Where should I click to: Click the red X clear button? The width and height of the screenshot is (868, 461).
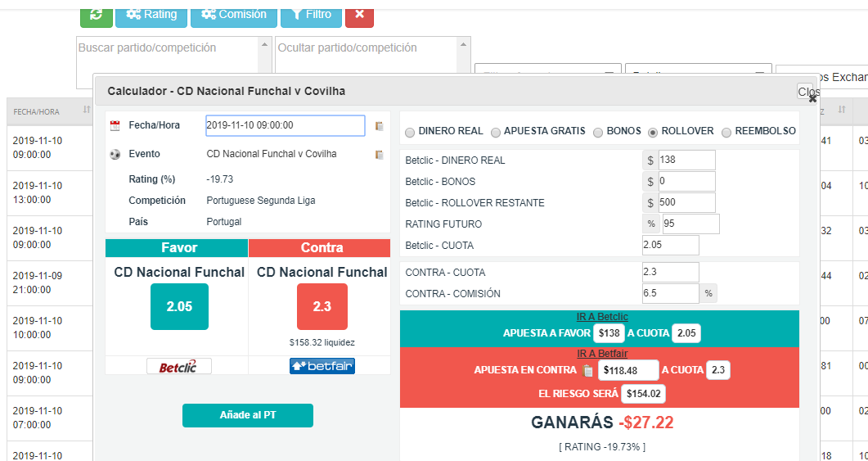[359, 15]
